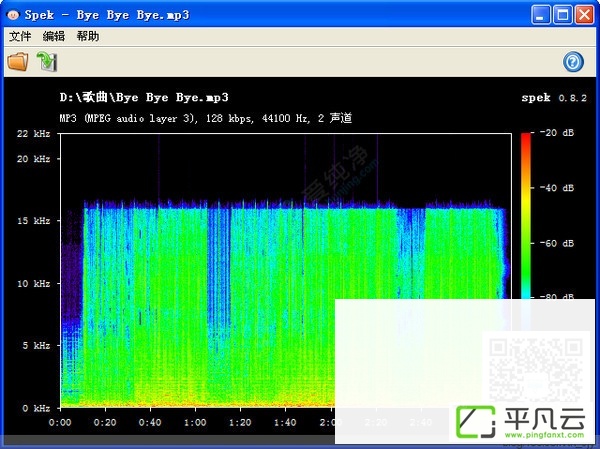Click the 10 kHz axis label
The image size is (600, 449).
[x=33, y=284]
